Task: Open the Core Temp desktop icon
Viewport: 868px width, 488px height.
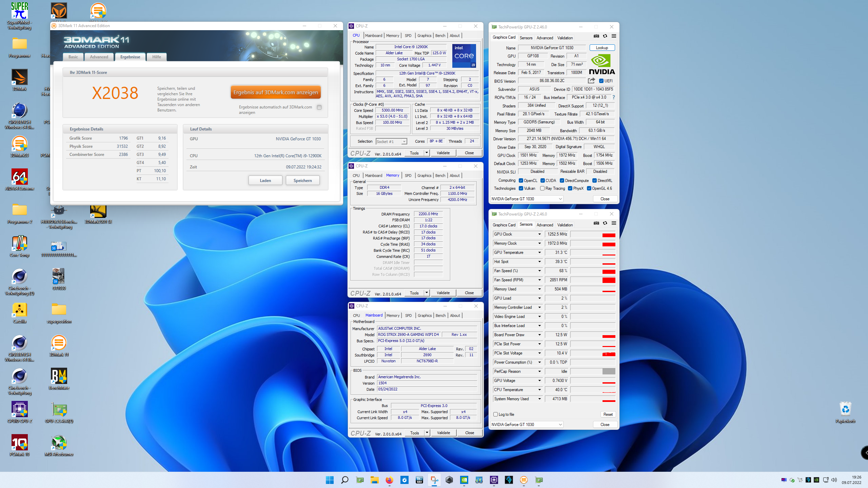Action: click(x=19, y=246)
